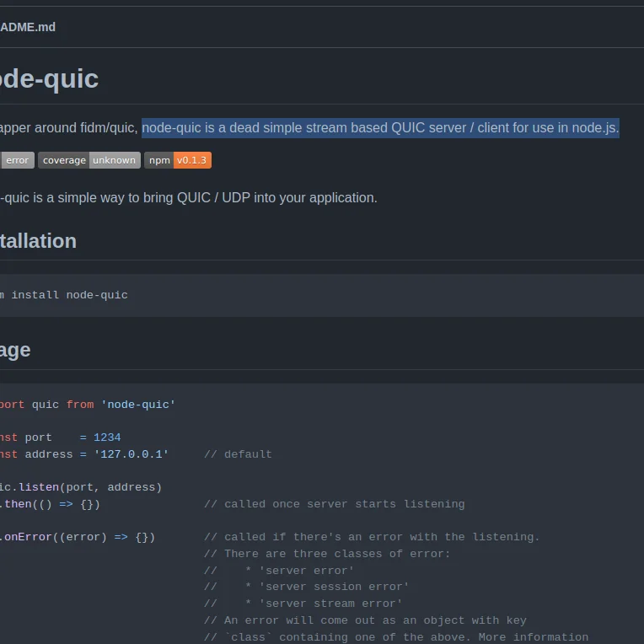644x644 pixels.
Task: Click the 'called once server starts listening' comment
Action: [x=335, y=504]
